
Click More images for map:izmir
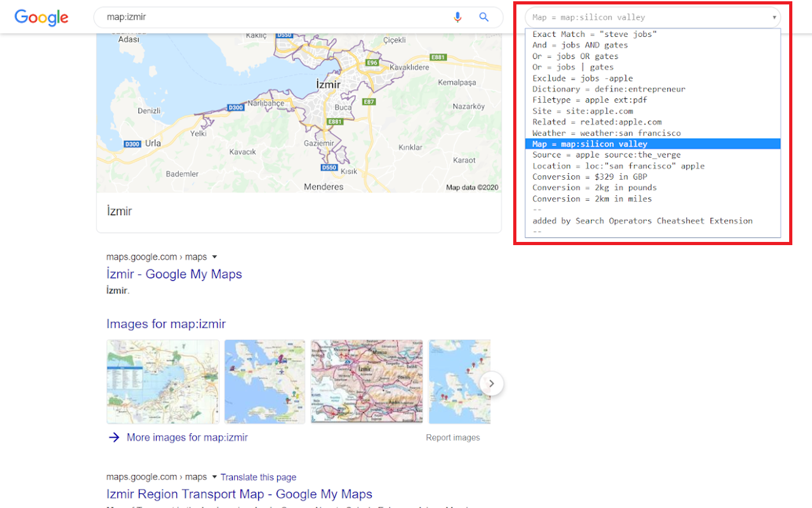tap(187, 438)
